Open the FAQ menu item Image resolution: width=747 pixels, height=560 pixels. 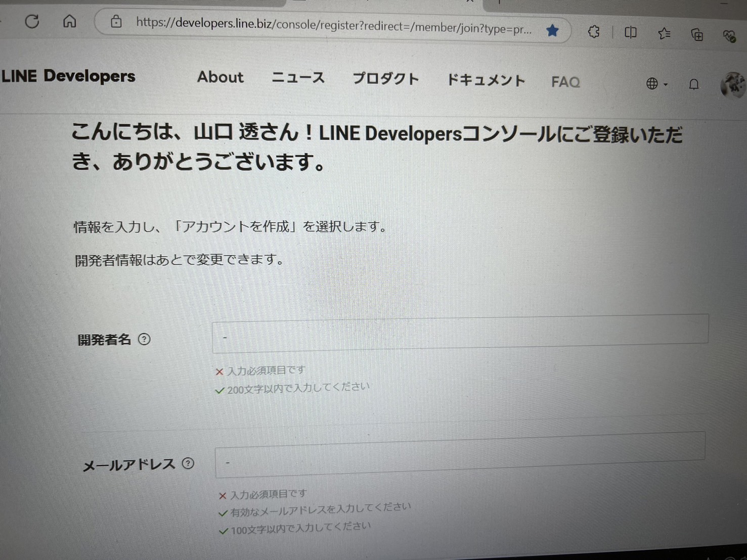[x=565, y=81]
